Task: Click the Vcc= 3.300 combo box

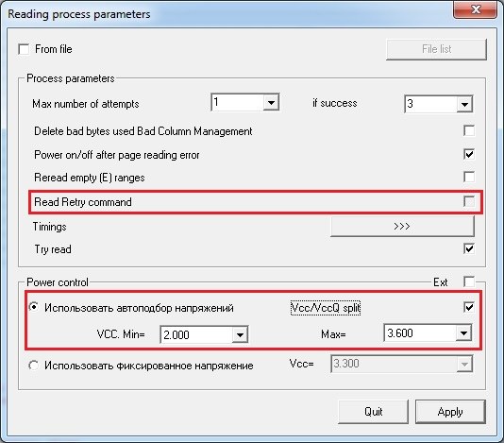Action: (401, 364)
